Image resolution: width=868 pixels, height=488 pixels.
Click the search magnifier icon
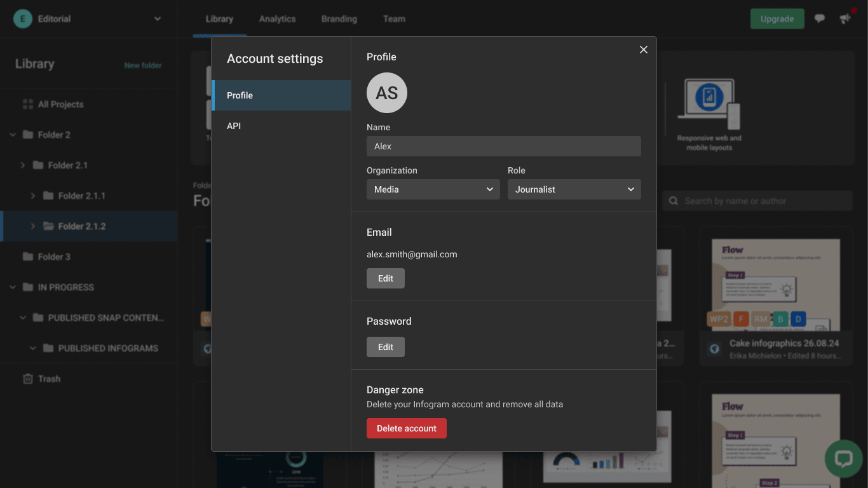674,201
